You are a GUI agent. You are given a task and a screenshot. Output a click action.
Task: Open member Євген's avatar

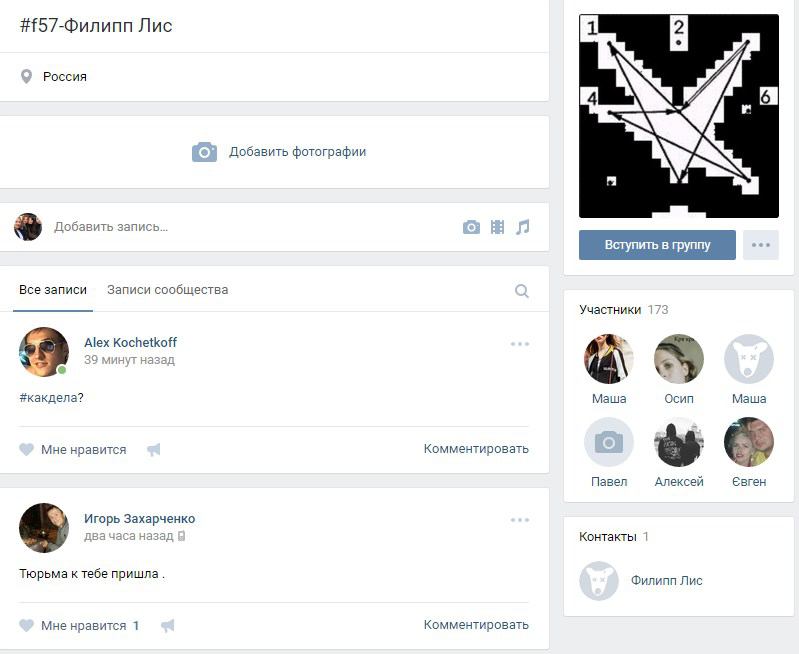(x=749, y=442)
